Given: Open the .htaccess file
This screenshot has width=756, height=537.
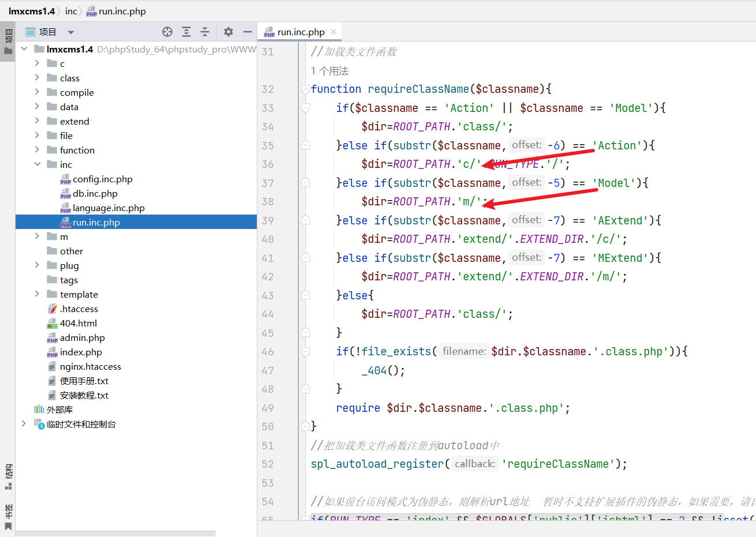Looking at the screenshot, I should point(78,309).
